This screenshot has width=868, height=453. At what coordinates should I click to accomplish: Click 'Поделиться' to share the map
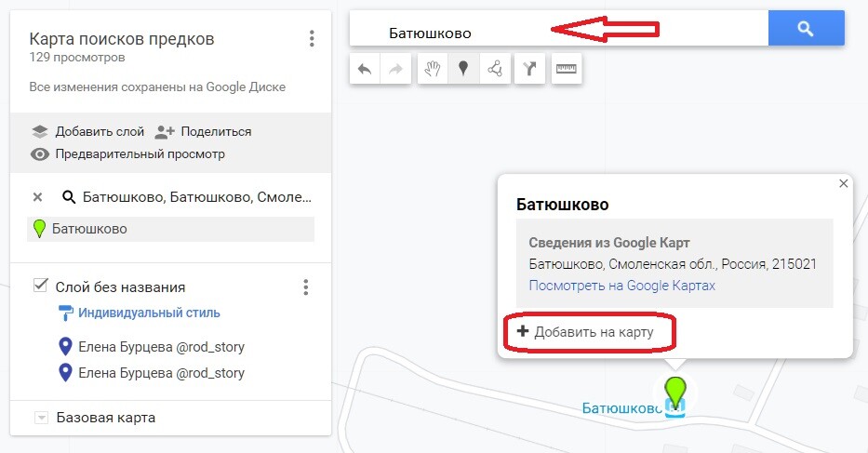pyautogui.click(x=204, y=131)
